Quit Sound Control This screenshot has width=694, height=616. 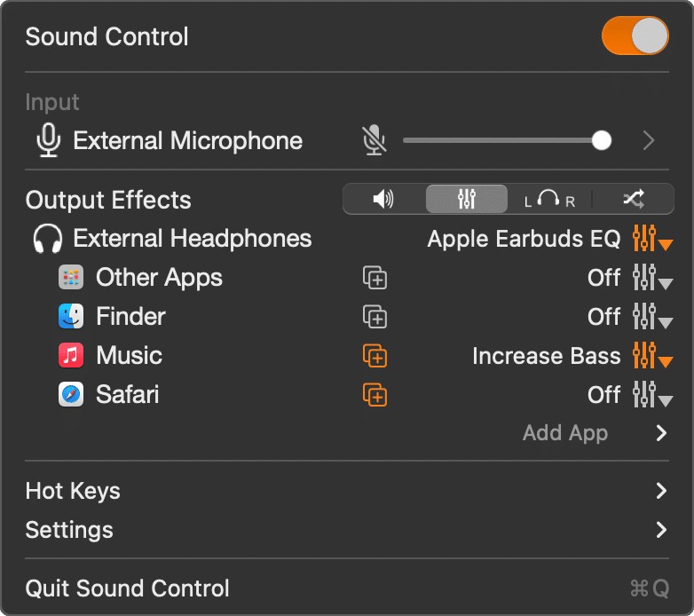coord(127,588)
